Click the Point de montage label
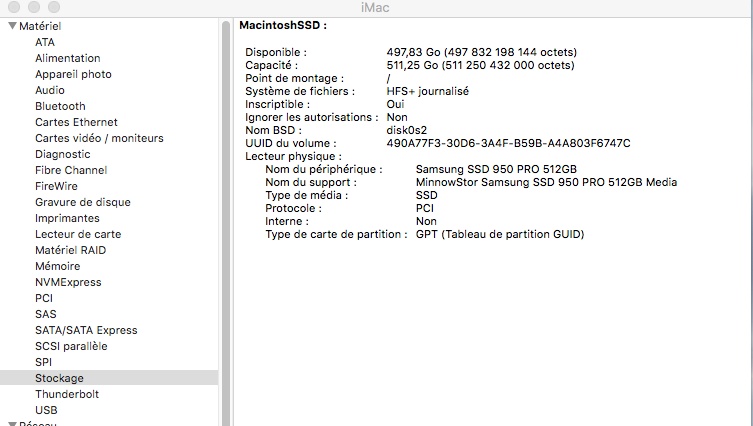 tap(294, 78)
